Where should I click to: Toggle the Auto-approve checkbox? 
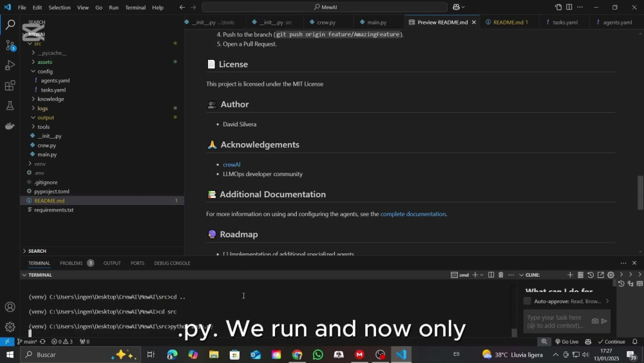coord(527,301)
